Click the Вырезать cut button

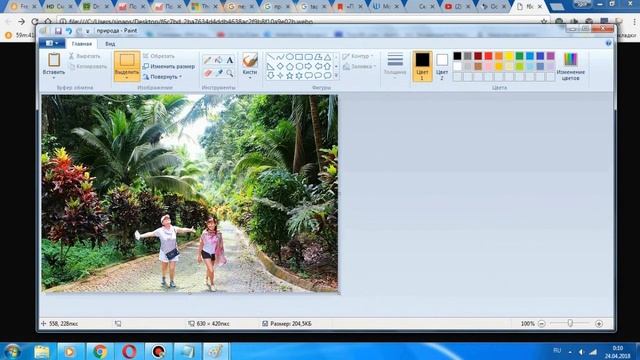84,56
